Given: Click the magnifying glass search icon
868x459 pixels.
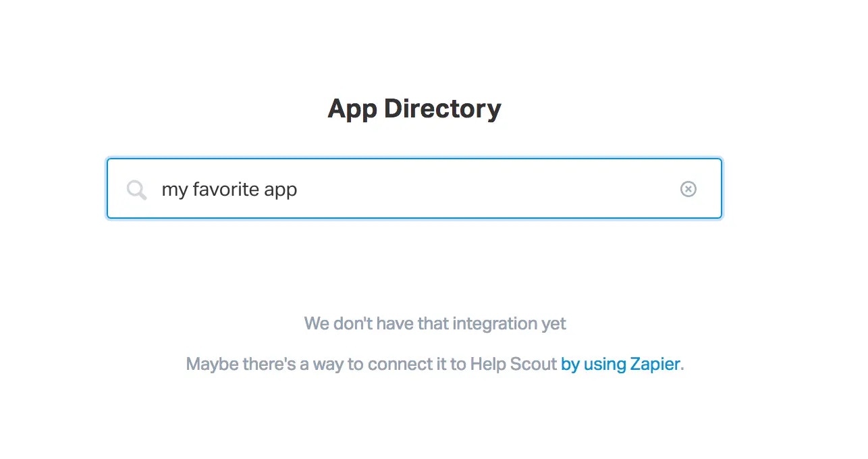Looking at the screenshot, I should 136,190.
